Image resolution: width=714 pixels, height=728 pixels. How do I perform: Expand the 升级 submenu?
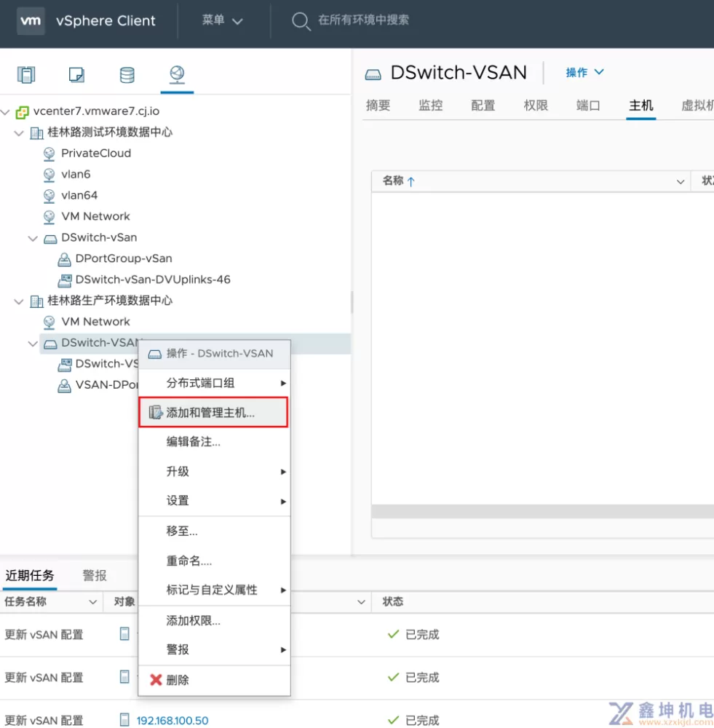point(215,472)
